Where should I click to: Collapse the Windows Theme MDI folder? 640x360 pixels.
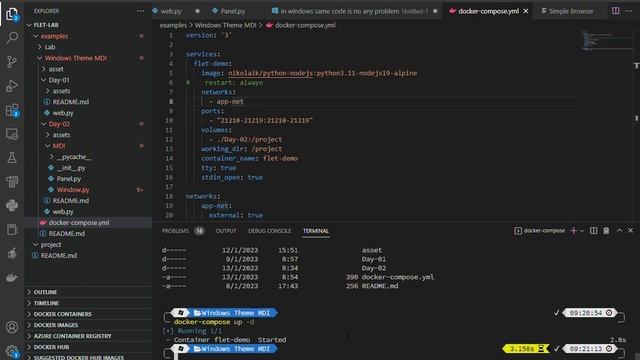(x=76, y=58)
